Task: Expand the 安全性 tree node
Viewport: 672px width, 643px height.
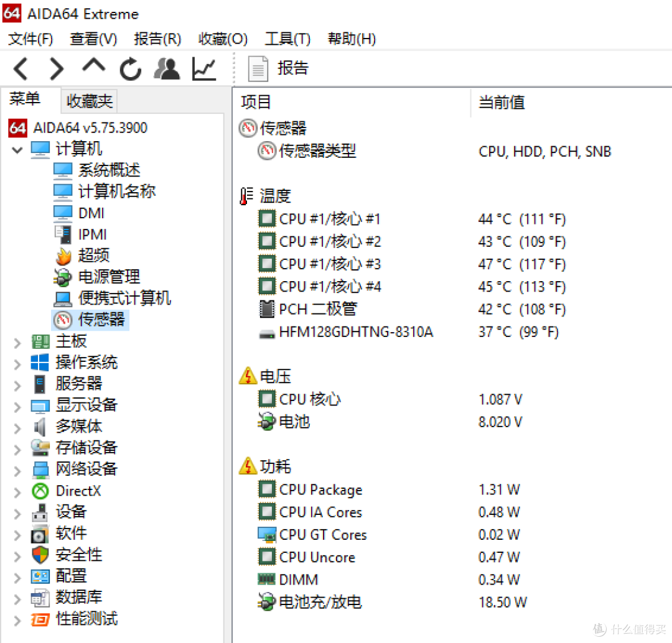Action: [x=17, y=556]
